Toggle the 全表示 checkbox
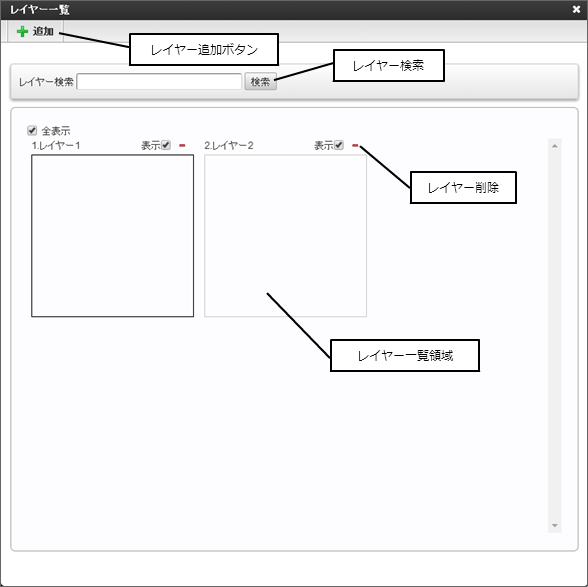The image size is (588, 587). (x=32, y=131)
